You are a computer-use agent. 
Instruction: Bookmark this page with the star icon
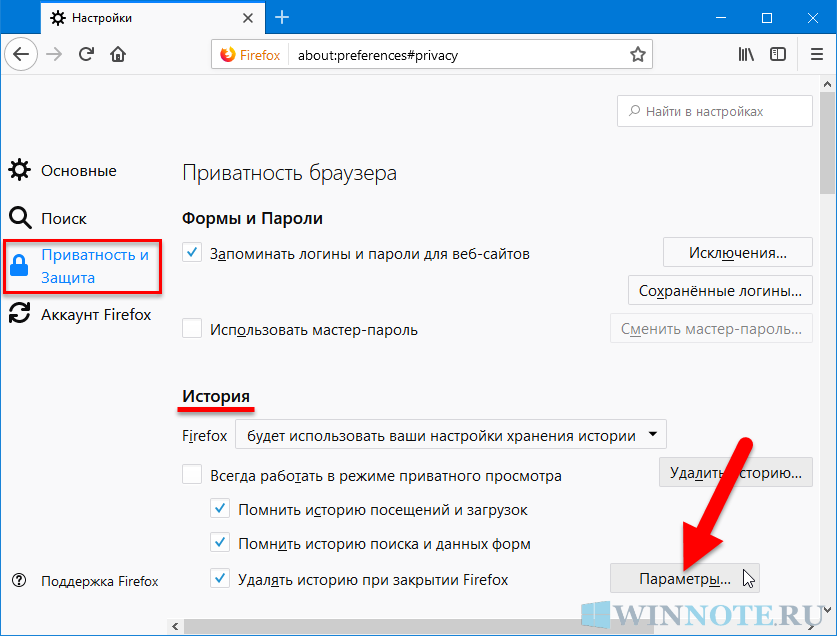point(637,54)
